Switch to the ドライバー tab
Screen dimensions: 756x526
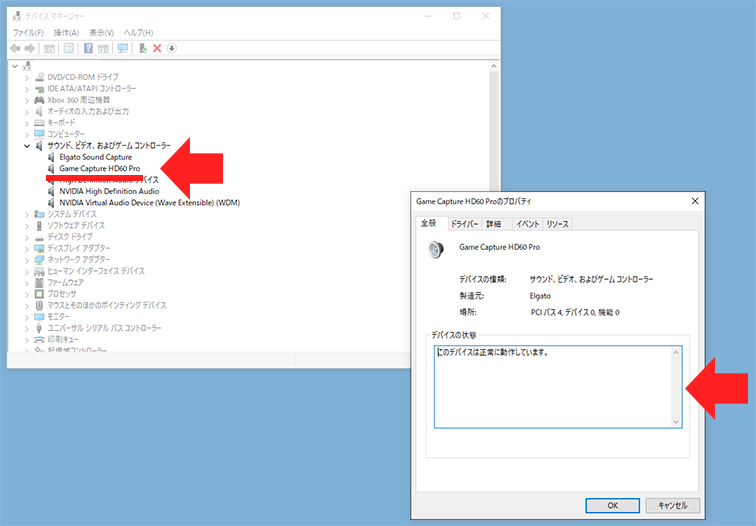pos(464,224)
